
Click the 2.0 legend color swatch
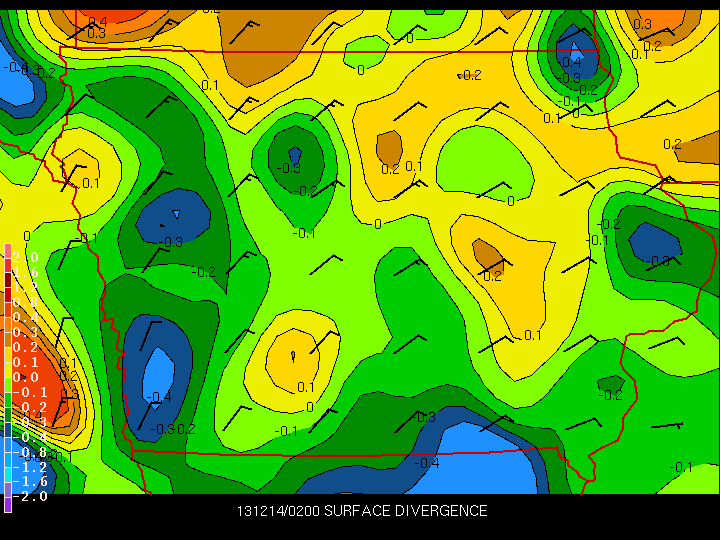pyautogui.click(x=8, y=254)
